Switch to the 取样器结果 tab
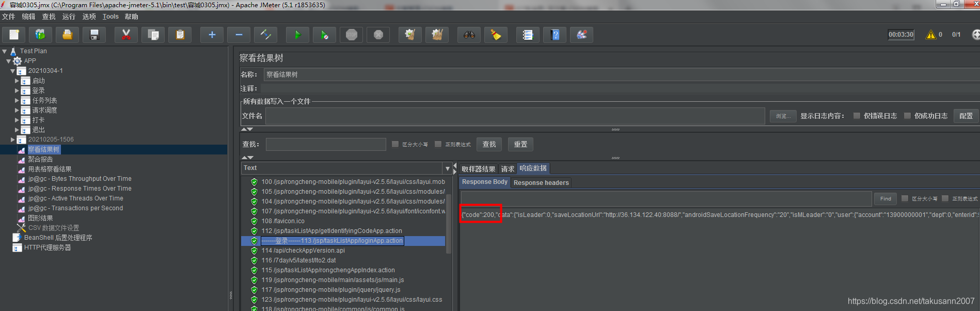The height and width of the screenshot is (311, 980). click(478, 169)
